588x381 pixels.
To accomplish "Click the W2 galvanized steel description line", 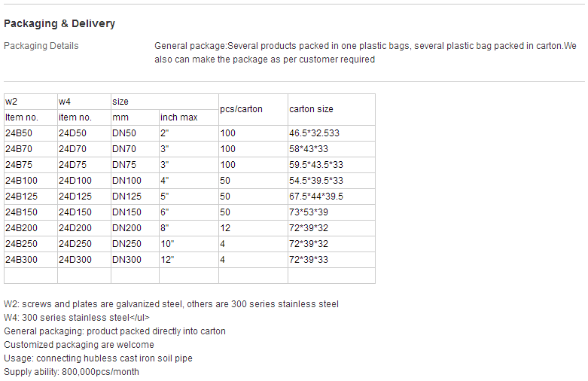I will pos(171,304).
